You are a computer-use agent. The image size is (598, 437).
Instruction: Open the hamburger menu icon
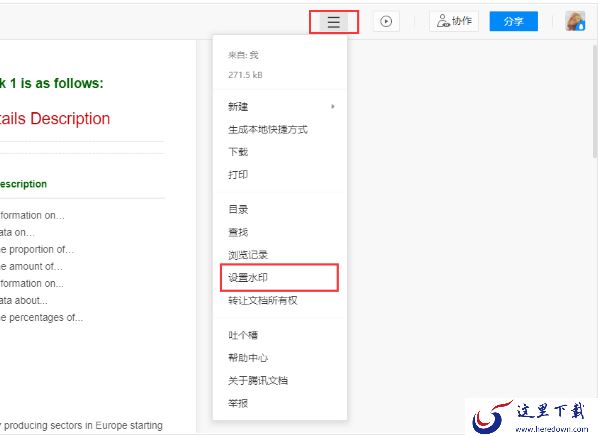coord(334,22)
